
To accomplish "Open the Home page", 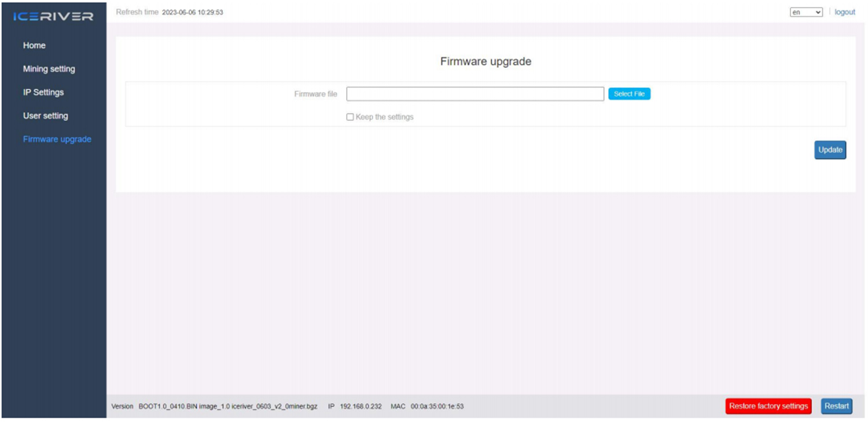I will pos(34,45).
